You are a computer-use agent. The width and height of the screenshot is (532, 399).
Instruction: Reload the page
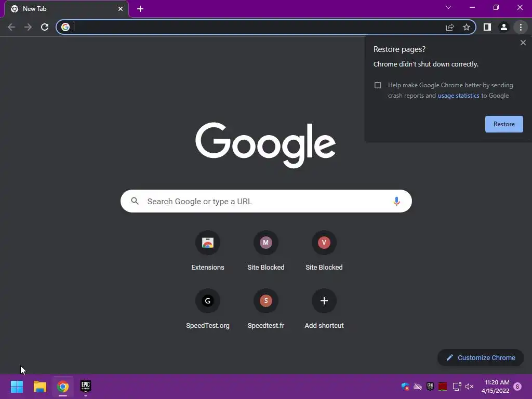(45, 27)
